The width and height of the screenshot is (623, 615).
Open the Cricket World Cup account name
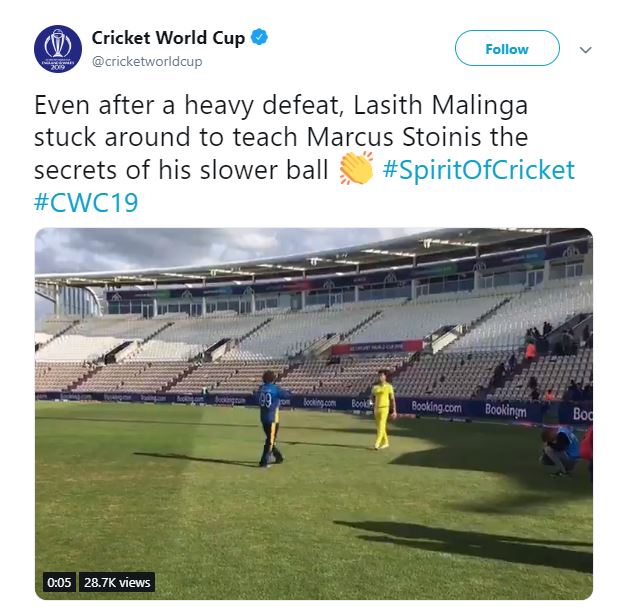point(168,38)
